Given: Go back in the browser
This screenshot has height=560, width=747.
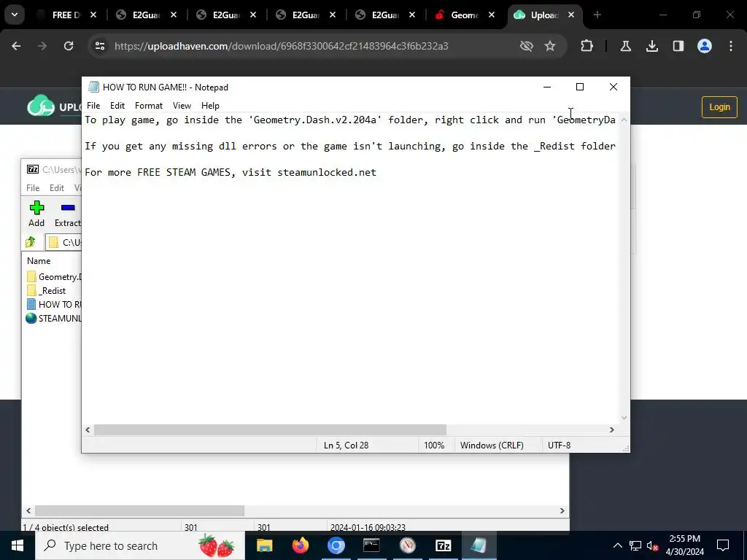Looking at the screenshot, I should point(16,46).
